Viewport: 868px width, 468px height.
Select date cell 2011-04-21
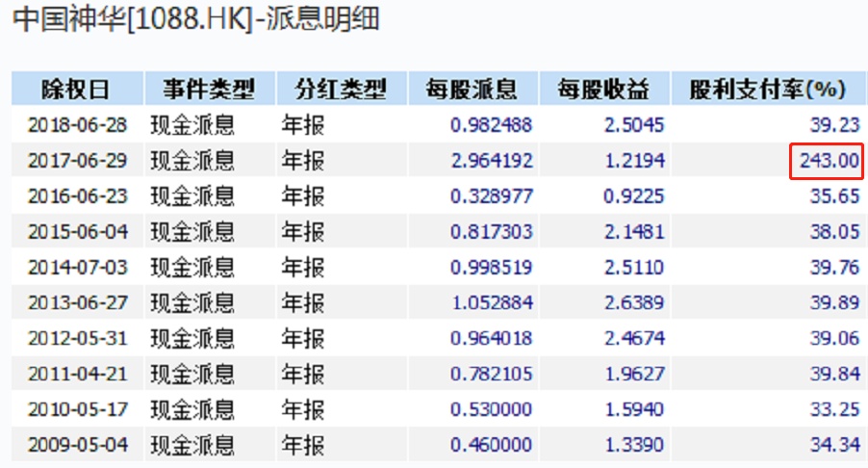(78, 374)
